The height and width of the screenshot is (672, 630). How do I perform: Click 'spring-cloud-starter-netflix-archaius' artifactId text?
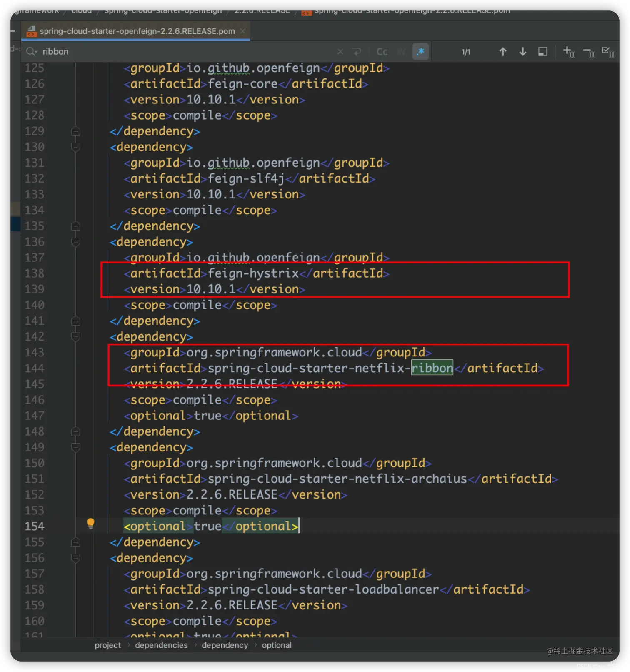coord(337,479)
